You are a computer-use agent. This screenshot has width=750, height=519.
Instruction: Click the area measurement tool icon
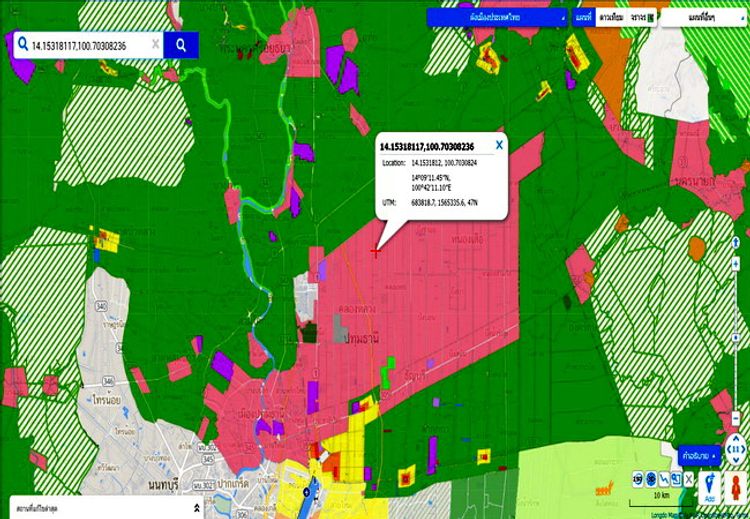(x=677, y=478)
